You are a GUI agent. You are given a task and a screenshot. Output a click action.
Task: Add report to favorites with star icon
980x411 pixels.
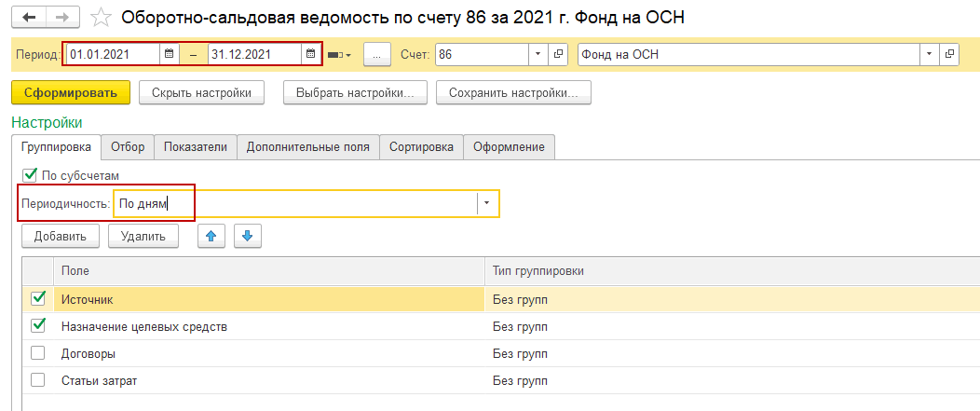(x=103, y=18)
